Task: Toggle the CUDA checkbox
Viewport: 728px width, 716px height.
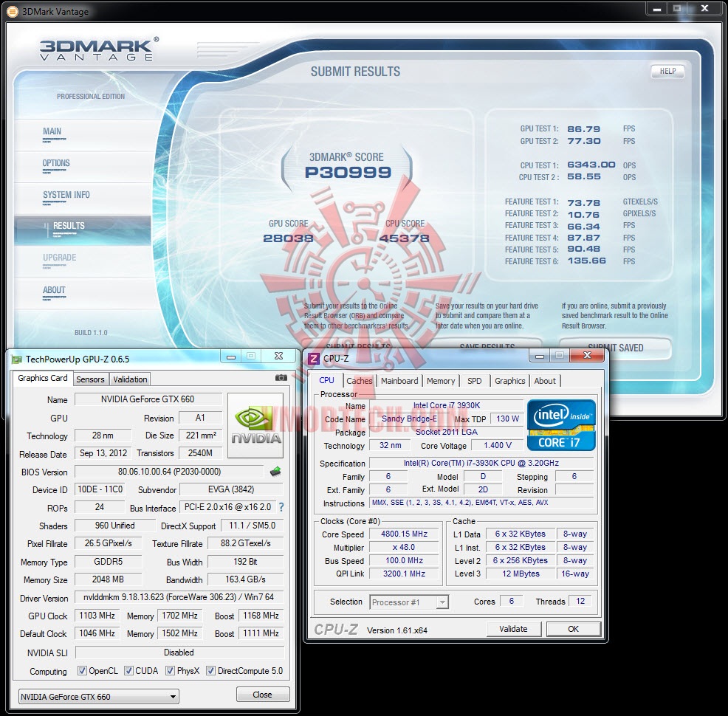Action: (x=129, y=671)
